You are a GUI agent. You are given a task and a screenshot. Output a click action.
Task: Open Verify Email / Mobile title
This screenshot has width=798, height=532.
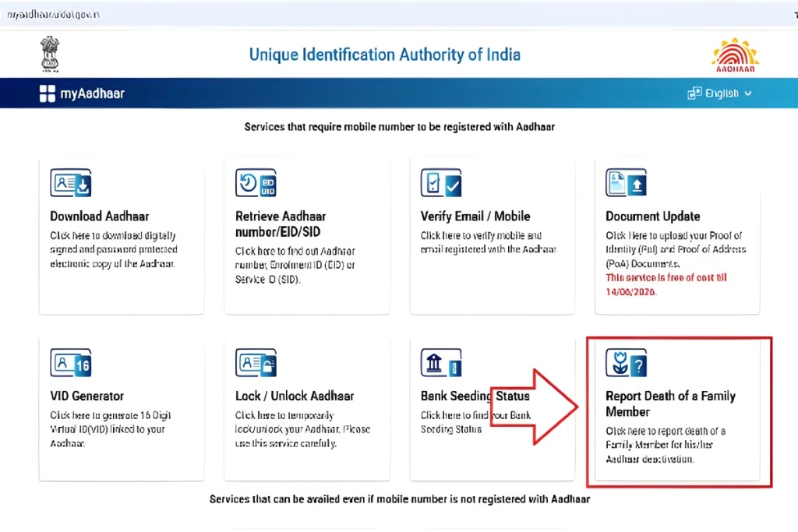pyautogui.click(x=475, y=217)
